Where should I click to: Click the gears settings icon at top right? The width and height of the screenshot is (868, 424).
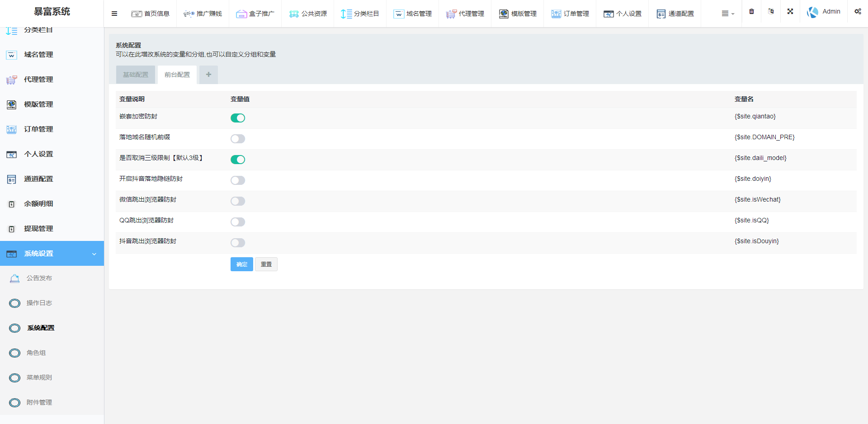click(858, 11)
